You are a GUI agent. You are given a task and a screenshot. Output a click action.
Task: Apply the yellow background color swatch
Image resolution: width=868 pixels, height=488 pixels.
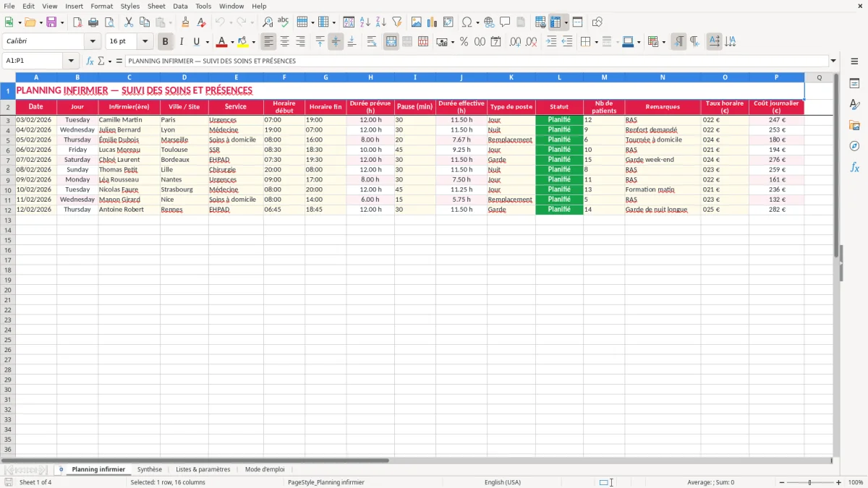[x=243, y=42]
